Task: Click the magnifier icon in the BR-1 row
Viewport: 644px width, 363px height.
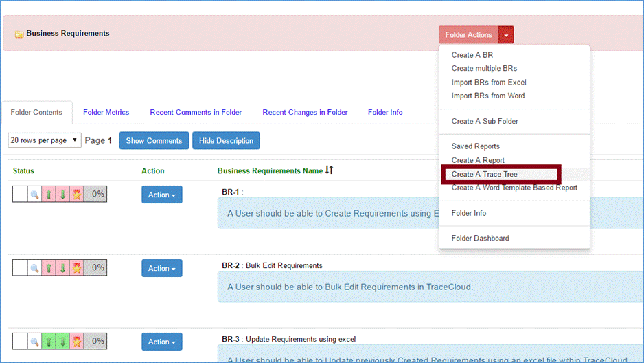Action: pos(34,195)
